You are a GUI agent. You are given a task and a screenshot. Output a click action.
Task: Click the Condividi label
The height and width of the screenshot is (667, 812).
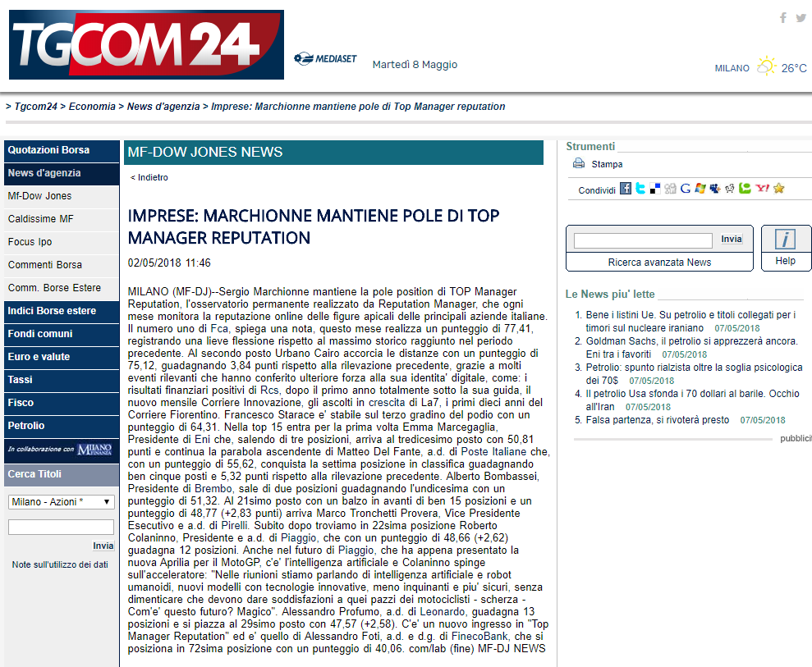(x=597, y=190)
